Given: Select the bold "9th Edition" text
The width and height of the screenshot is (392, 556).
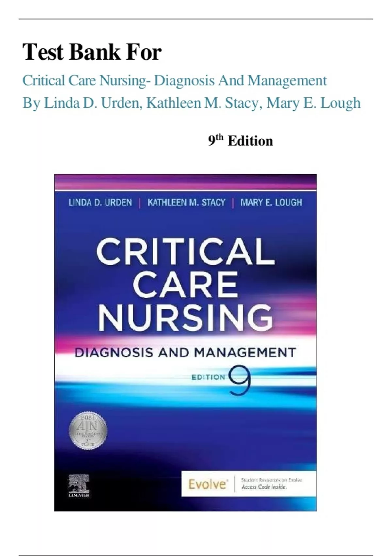Looking at the screenshot, I should point(240,141).
